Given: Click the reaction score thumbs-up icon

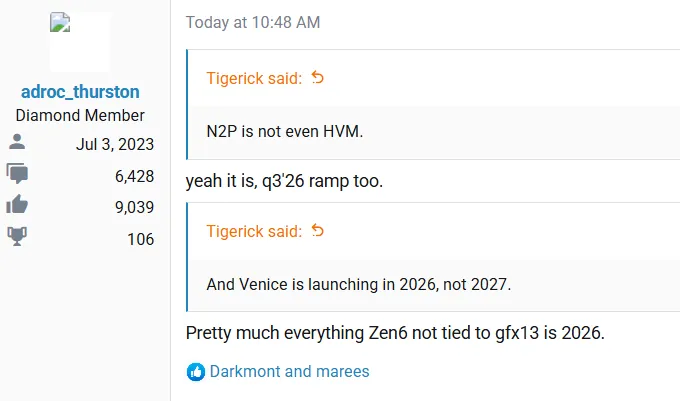Looking at the screenshot, I should (x=17, y=204).
